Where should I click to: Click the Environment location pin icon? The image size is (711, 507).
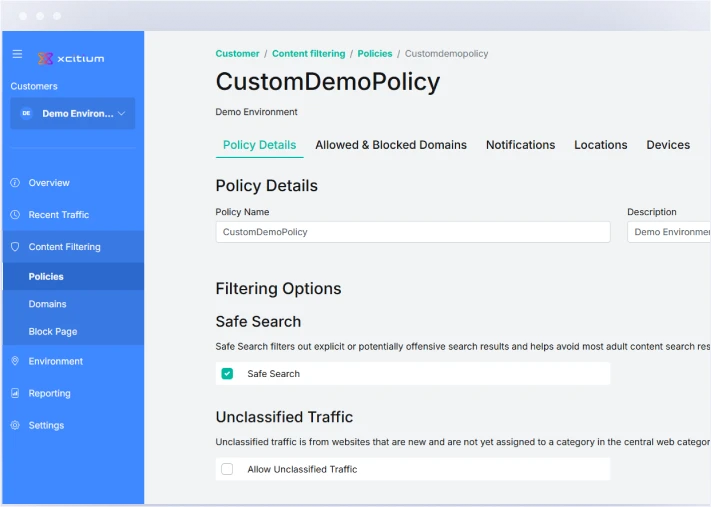15,361
